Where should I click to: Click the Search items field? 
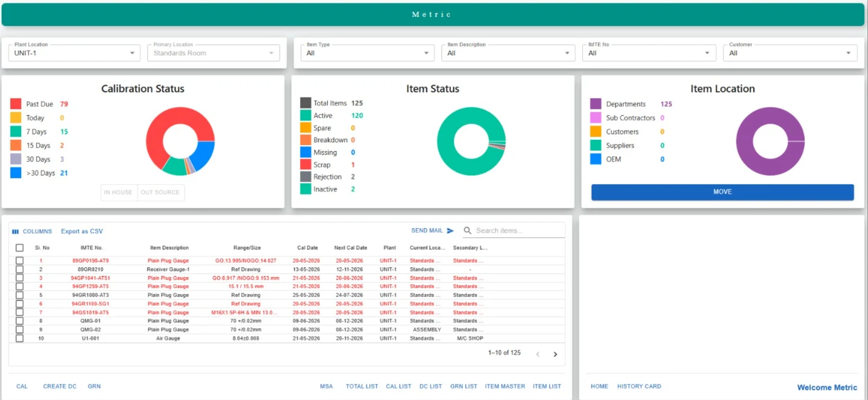tap(518, 231)
